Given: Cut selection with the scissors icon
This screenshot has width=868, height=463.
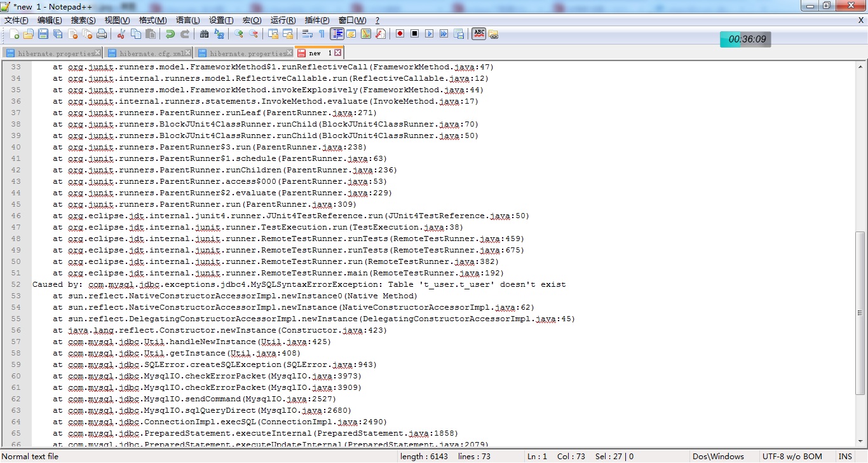Looking at the screenshot, I should (121, 34).
